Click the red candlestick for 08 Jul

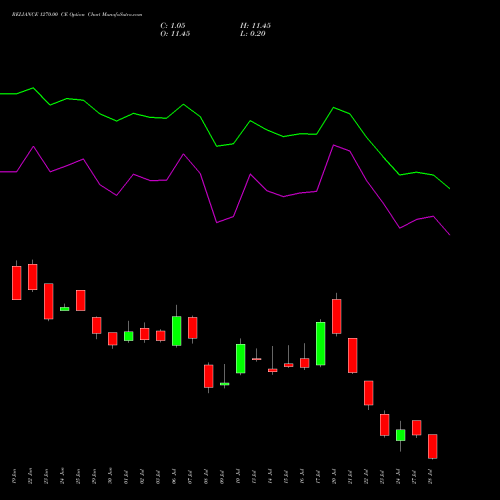click(209, 376)
